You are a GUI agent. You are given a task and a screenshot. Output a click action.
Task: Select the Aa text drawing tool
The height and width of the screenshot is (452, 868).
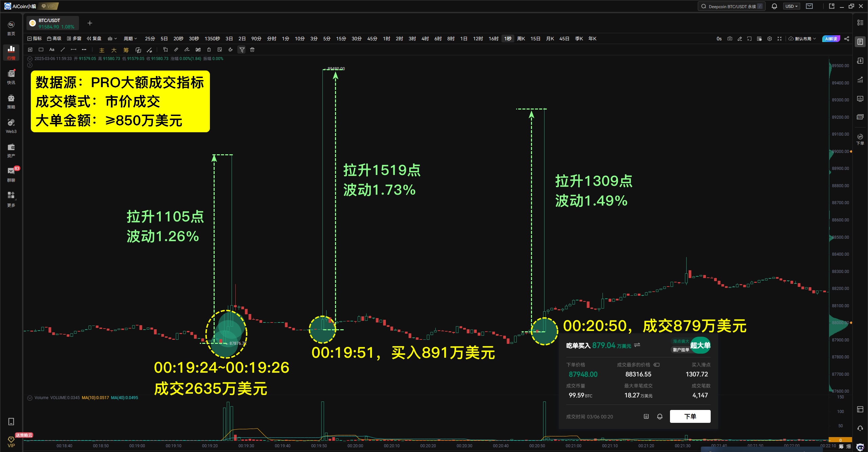click(x=52, y=50)
